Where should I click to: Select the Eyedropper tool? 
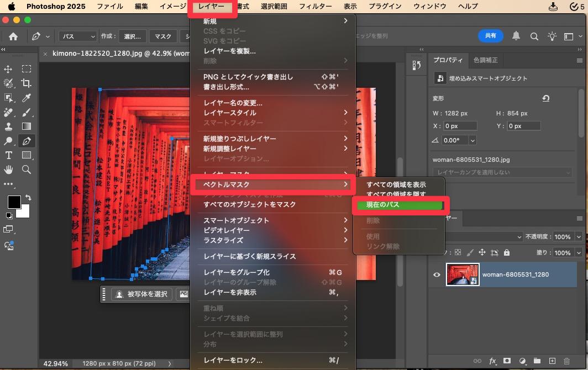[x=27, y=97]
